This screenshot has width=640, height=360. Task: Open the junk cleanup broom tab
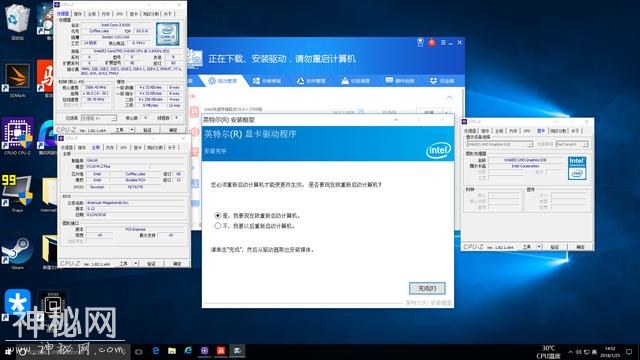point(356,81)
